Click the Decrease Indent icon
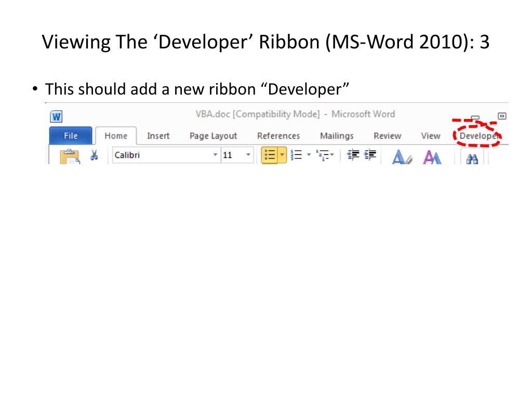 (x=353, y=155)
